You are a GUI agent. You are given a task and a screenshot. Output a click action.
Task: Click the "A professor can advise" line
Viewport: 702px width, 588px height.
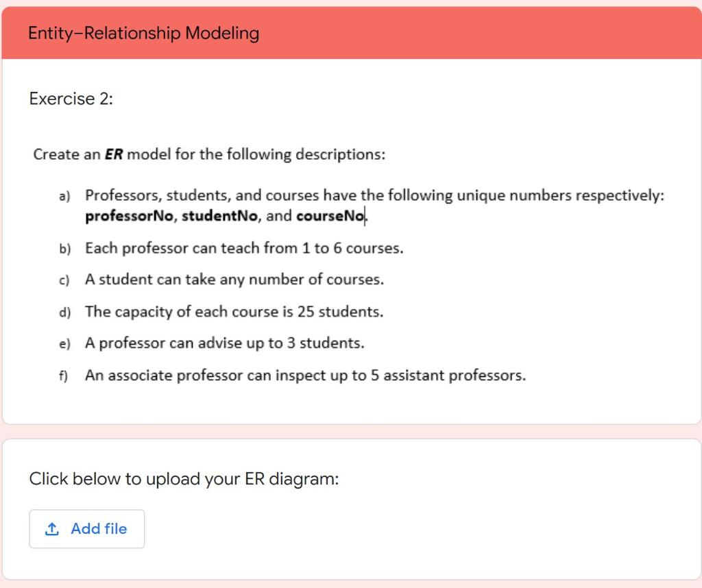click(x=224, y=343)
